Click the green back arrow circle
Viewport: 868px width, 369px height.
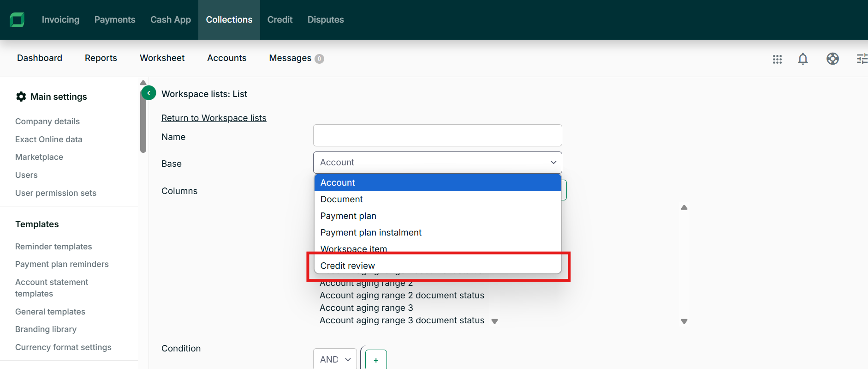tap(149, 93)
